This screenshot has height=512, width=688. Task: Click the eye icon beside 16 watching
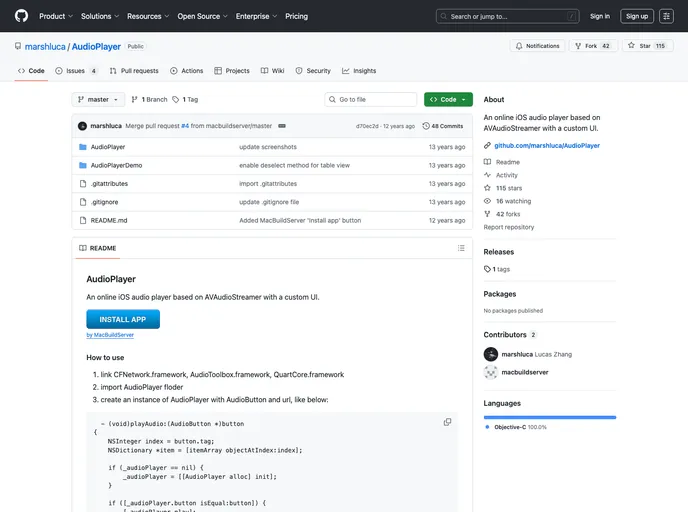(x=487, y=201)
